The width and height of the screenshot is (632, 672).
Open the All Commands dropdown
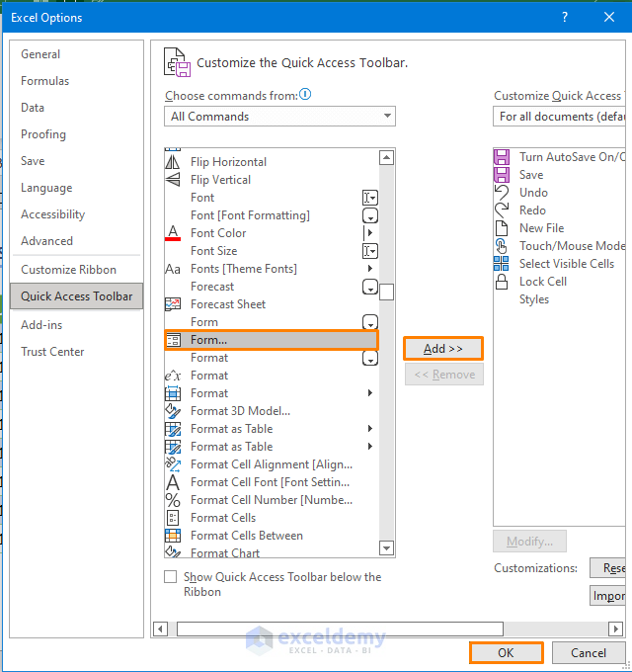coord(279,117)
